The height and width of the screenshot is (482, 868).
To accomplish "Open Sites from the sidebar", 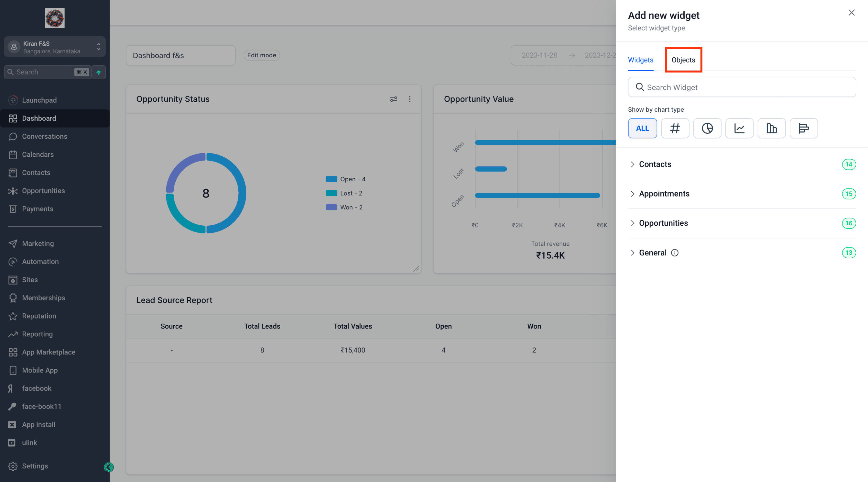I will pos(55,280).
